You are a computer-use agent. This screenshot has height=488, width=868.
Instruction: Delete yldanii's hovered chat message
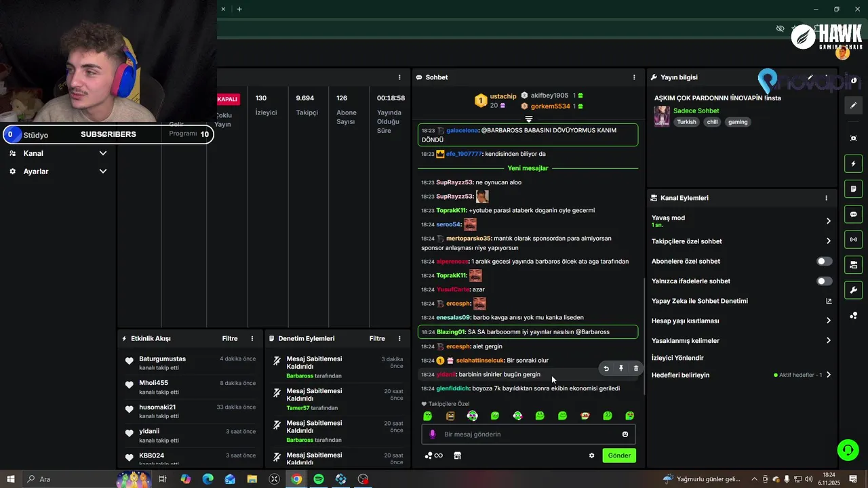pos(635,369)
